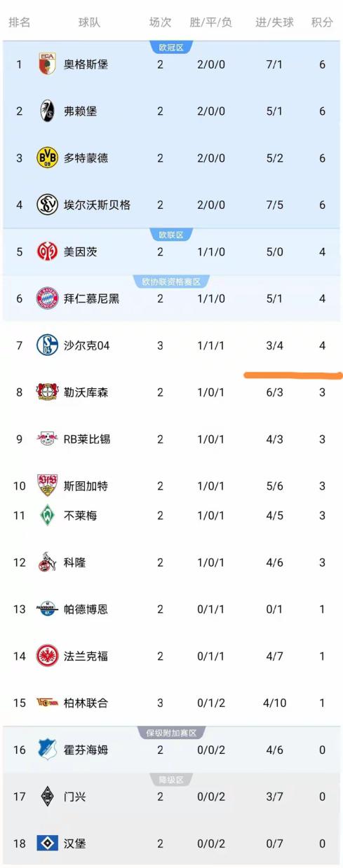The height and width of the screenshot is (868, 343).
Task: Select the 柏林联合 team row
Action: click(171, 703)
